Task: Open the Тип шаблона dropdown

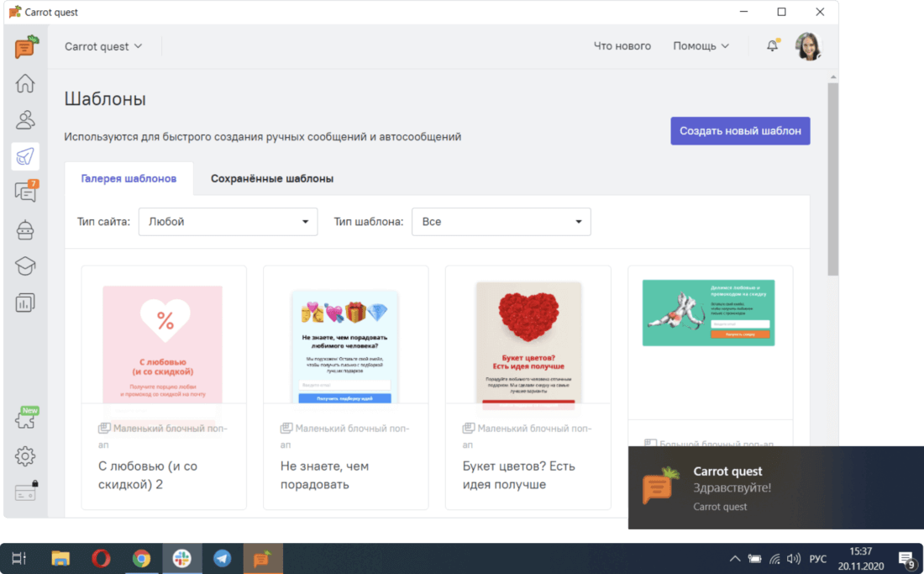Action: [x=501, y=222]
